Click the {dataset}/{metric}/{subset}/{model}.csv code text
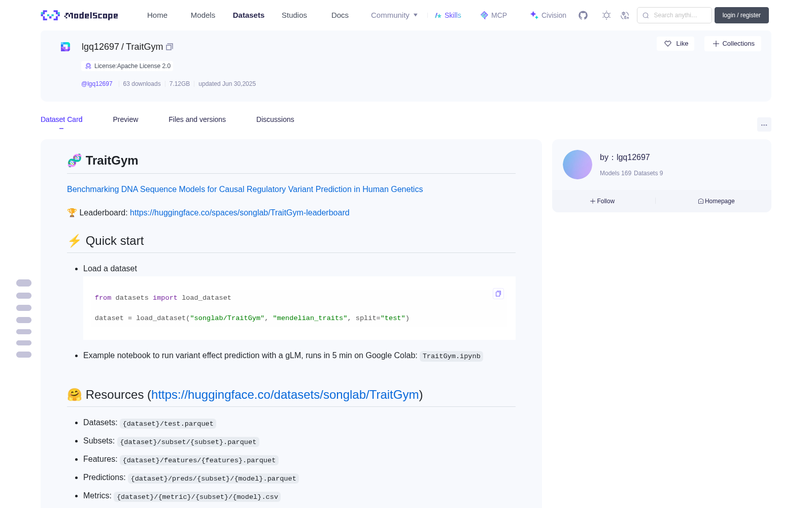This screenshot has height=508, width=812. tap(197, 497)
